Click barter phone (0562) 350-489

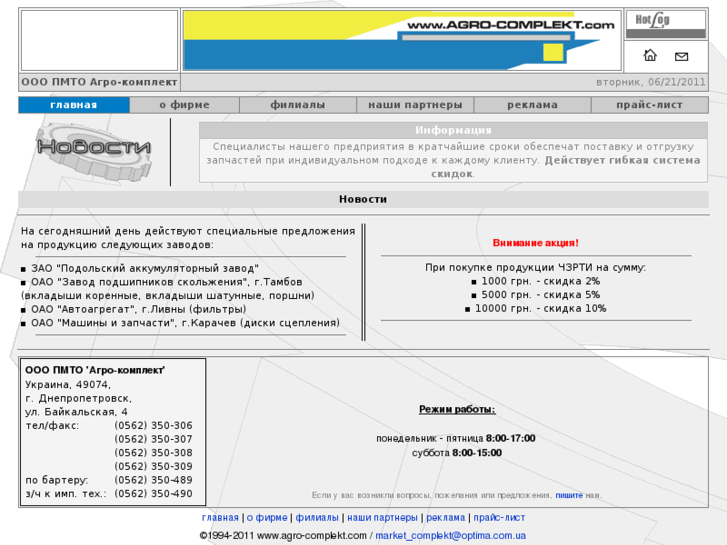(153, 480)
